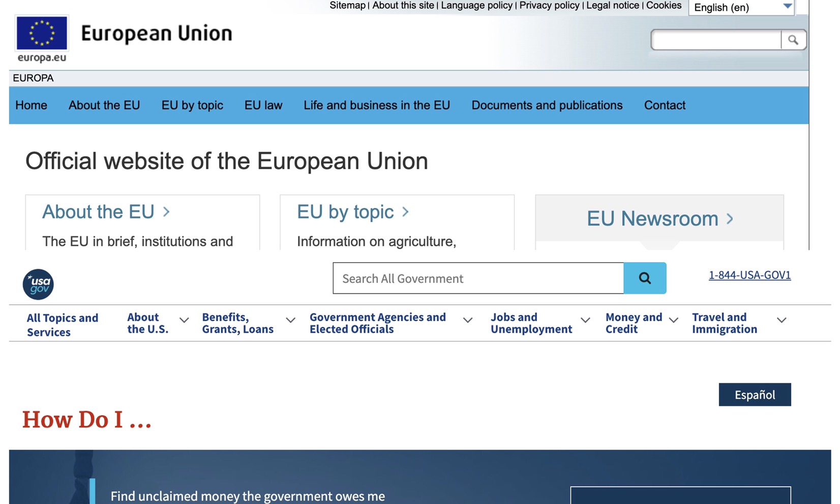Image resolution: width=840 pixels, height=504 pixels.
Task: Switch to Español button
Action: click(x=755, y=395)
